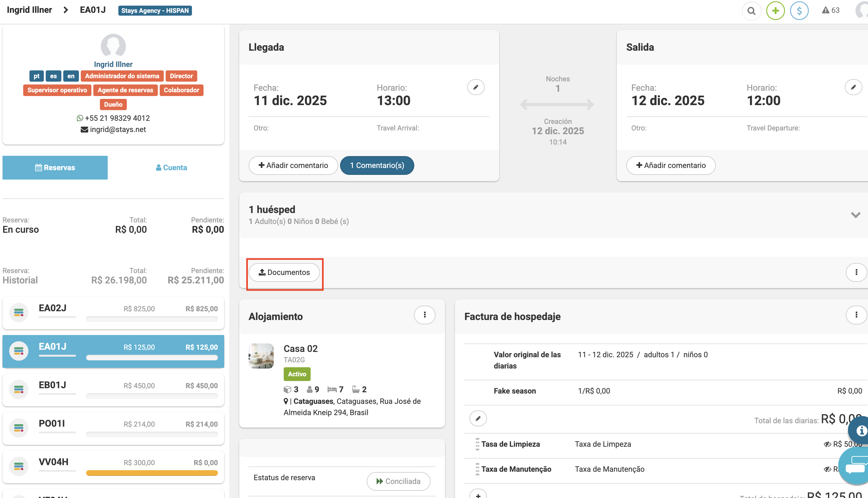Viewport: 868px width, 498px height.
Task: Edit departure date with the pencil icon
Action: coord(853,88)
